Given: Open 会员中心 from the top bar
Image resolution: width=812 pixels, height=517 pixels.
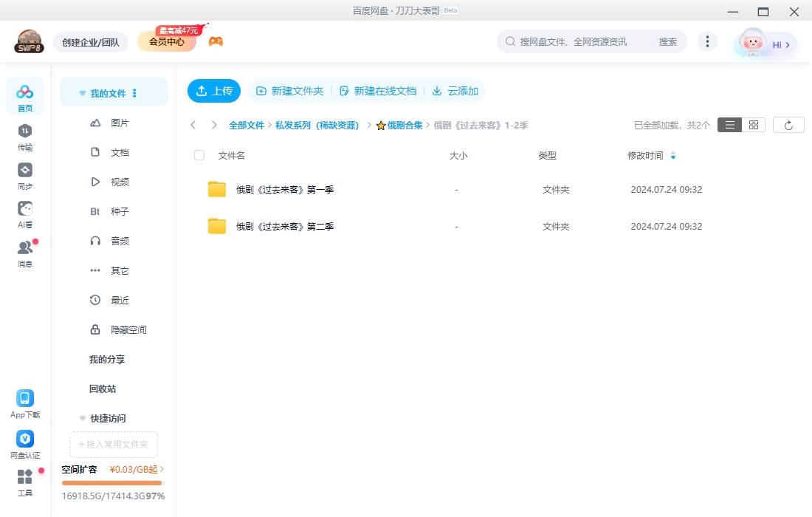Looking at the screenshot, I should tap(165, 42).
